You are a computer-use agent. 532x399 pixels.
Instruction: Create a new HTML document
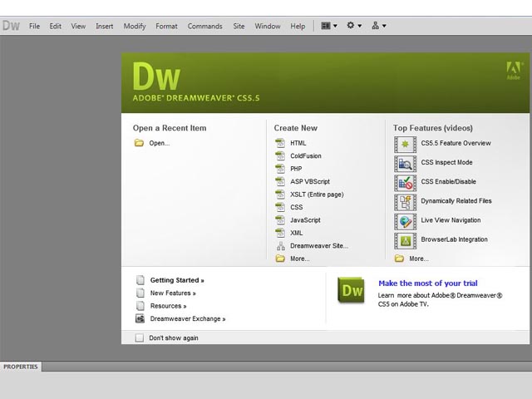click(298, 143)
